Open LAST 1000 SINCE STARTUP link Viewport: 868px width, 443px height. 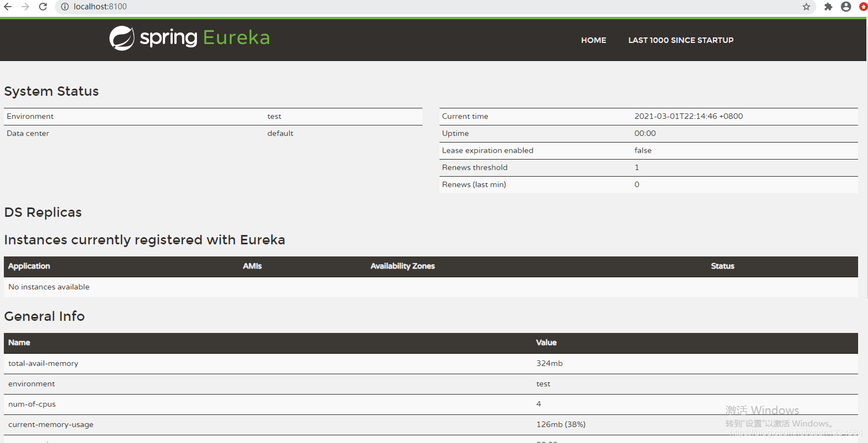click(681, 40)
